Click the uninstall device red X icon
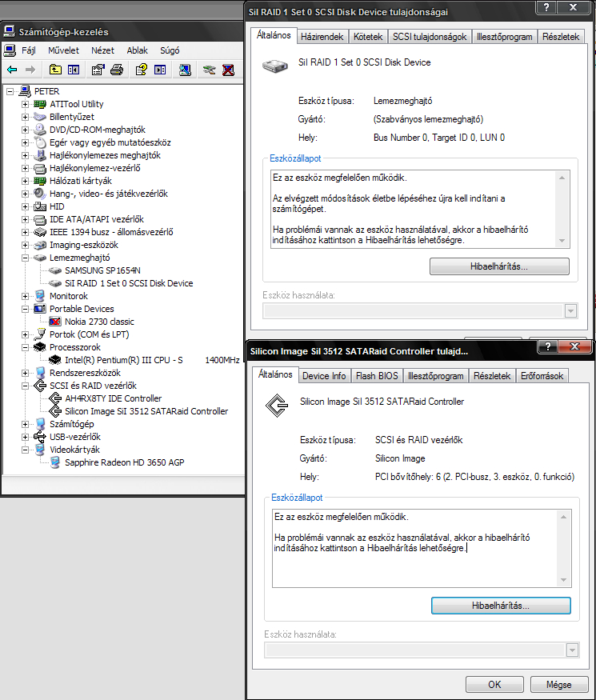The height and width of the screenshot is (700, 596). pyautogui.click(x=228, y=70)
